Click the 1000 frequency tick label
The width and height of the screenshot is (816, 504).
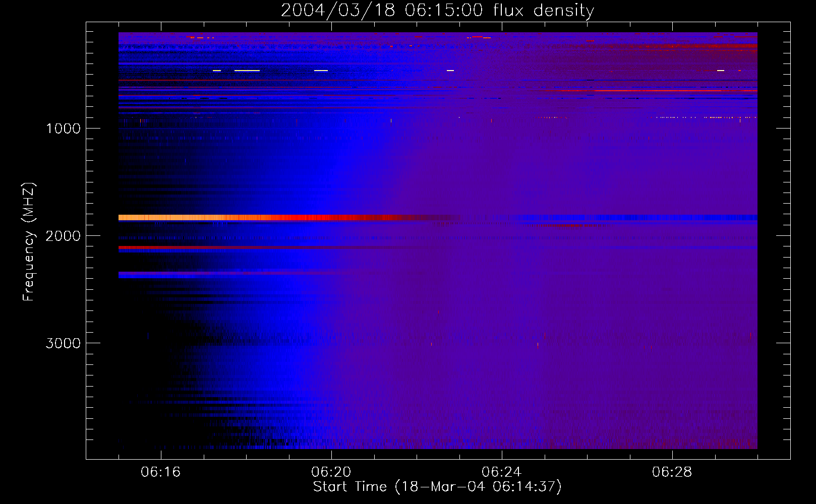(63, 129)
